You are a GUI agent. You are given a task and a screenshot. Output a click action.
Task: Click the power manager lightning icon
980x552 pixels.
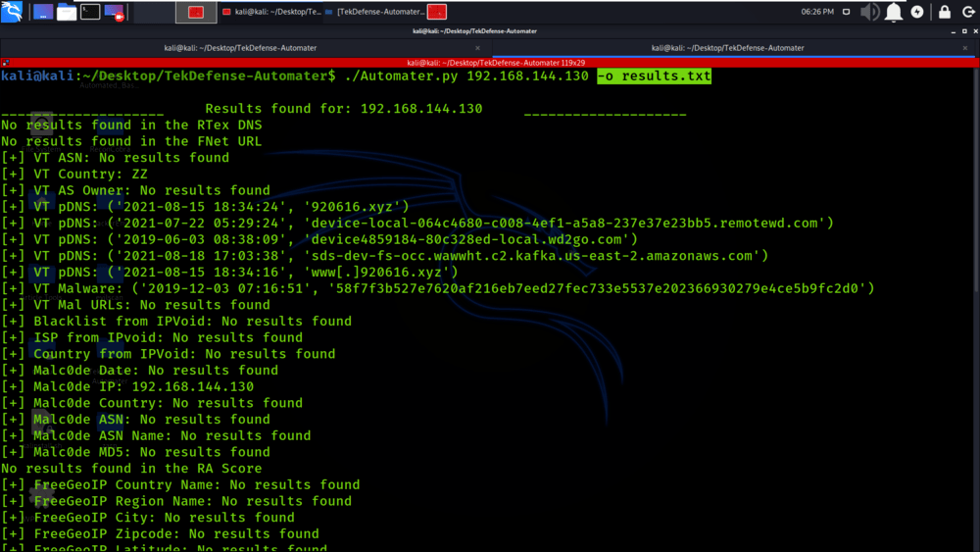pyautogui.click(x=917, y=12)
